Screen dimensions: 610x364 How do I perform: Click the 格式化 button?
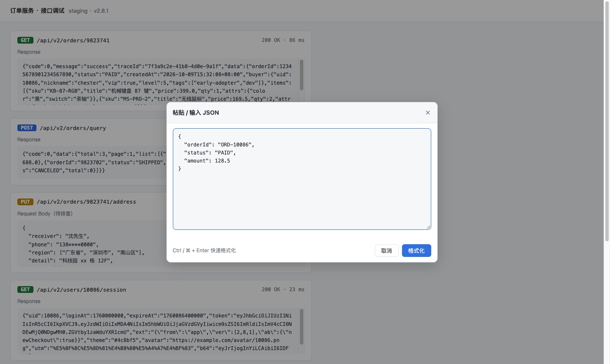pyautogui.click(x=416, y=251)
